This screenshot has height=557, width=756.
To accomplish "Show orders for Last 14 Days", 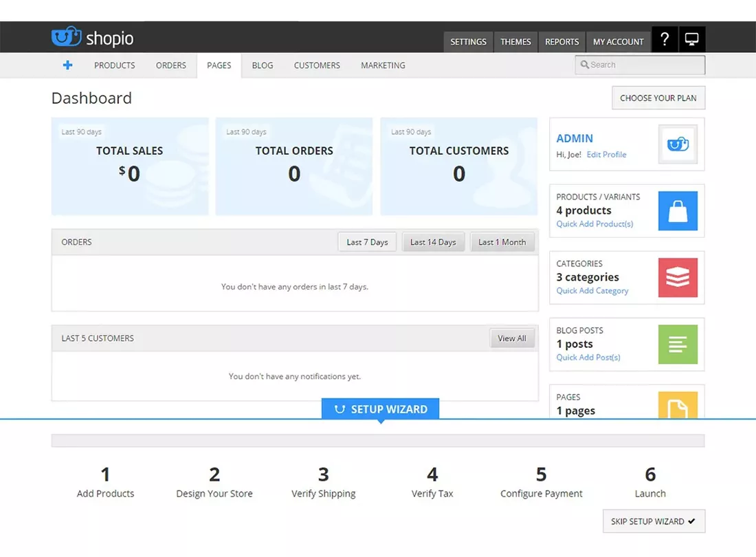I will click(x=433, y=242).
